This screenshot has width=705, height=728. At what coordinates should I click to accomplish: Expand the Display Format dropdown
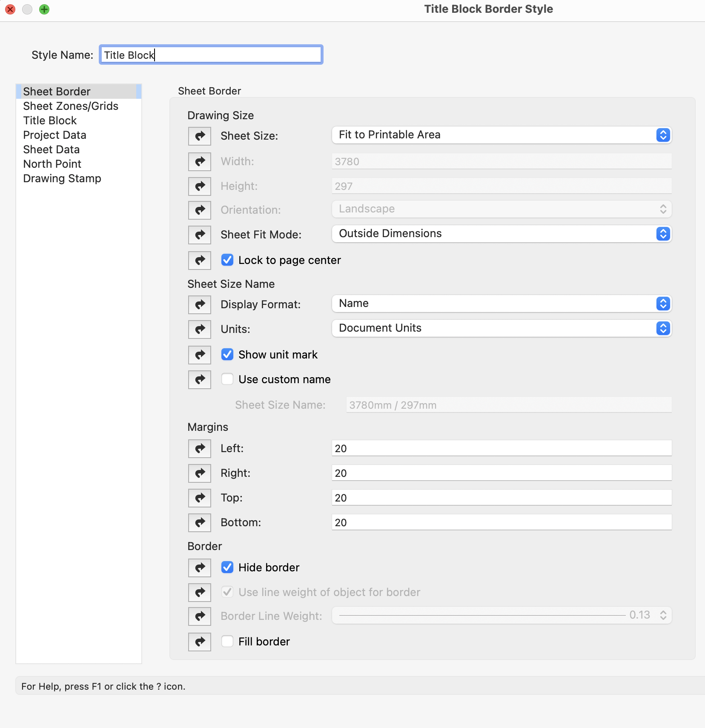501,304
